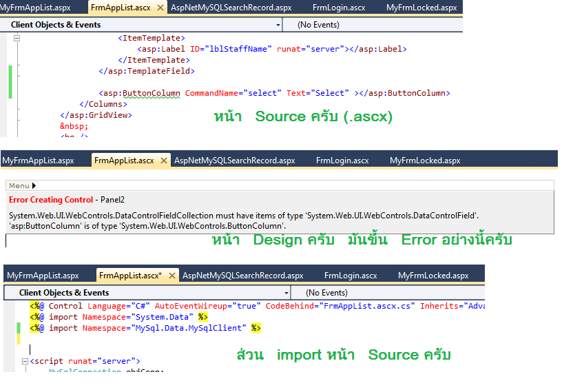
Task: Open MyFrmLocked.aspx tab in top panel
Action: [421, 8]
